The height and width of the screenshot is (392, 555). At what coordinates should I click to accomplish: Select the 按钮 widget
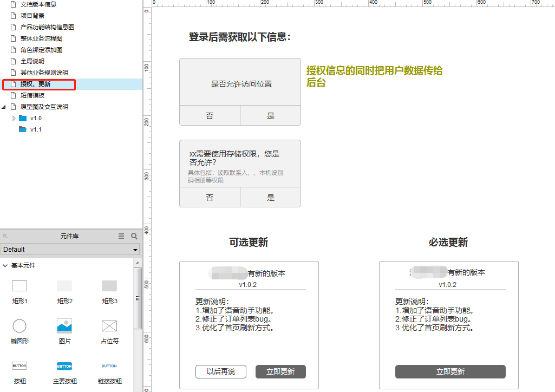coord(19,369)
